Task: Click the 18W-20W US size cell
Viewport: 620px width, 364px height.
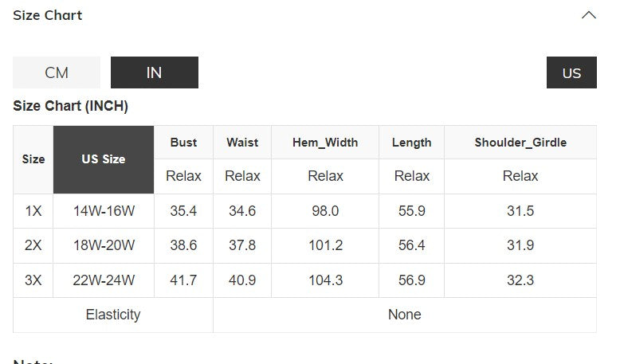Action: [104, 245]
